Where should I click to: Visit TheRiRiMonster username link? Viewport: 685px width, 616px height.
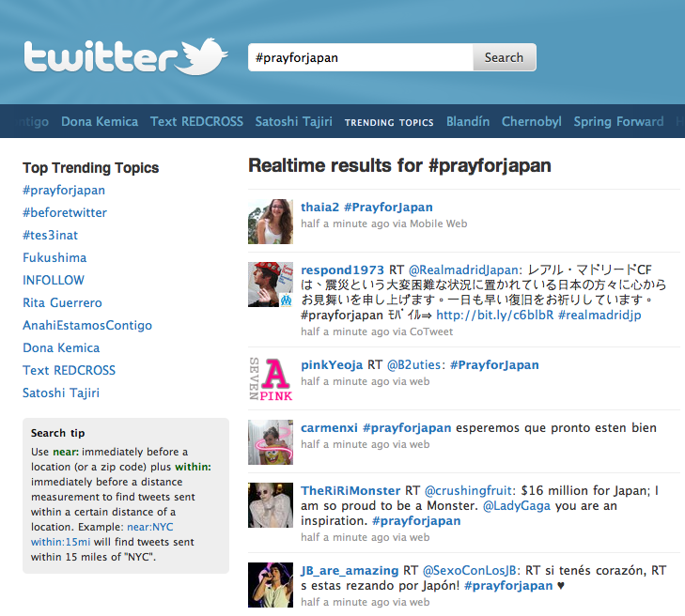coord(350,491)
